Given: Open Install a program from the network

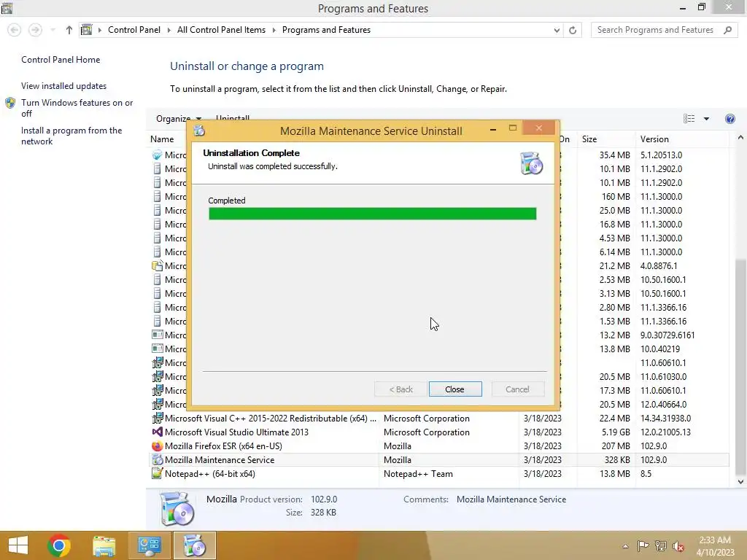Looking at the screenshot, I should pyautogui.click(x=71, y=136).
